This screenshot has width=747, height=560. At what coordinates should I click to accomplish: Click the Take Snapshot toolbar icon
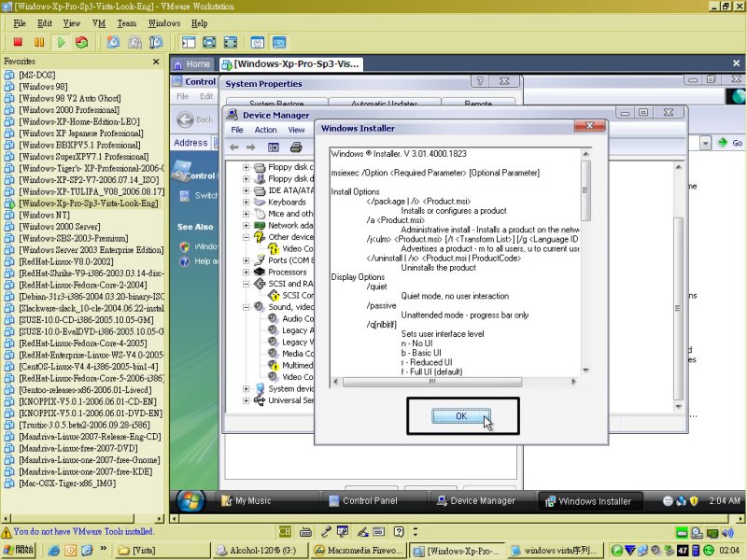113,42
